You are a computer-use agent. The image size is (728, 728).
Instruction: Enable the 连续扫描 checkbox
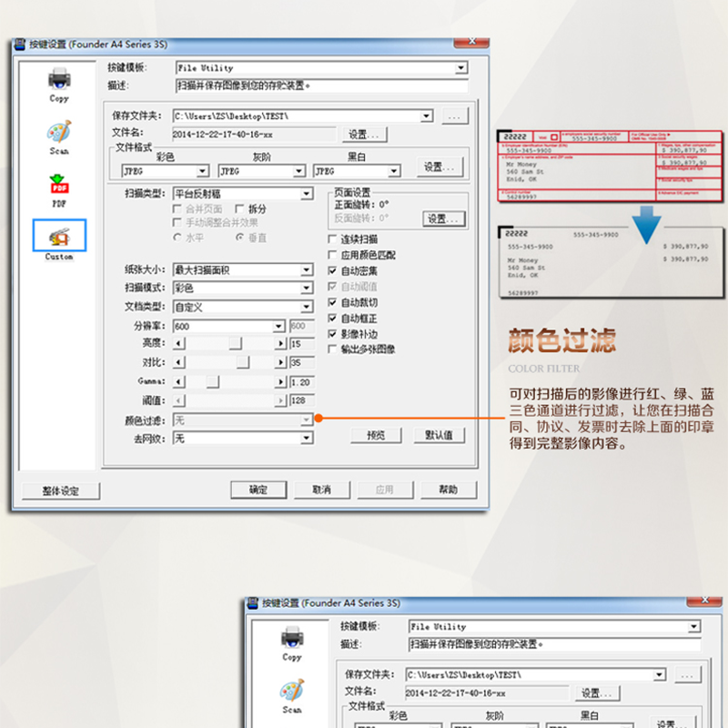coord(332,239)
